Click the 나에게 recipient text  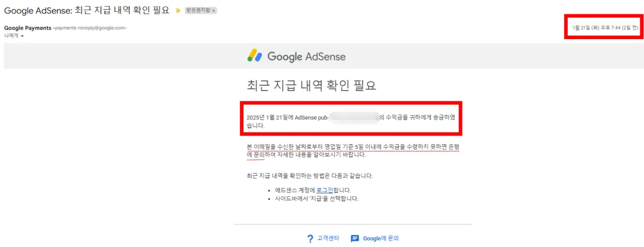11,36
